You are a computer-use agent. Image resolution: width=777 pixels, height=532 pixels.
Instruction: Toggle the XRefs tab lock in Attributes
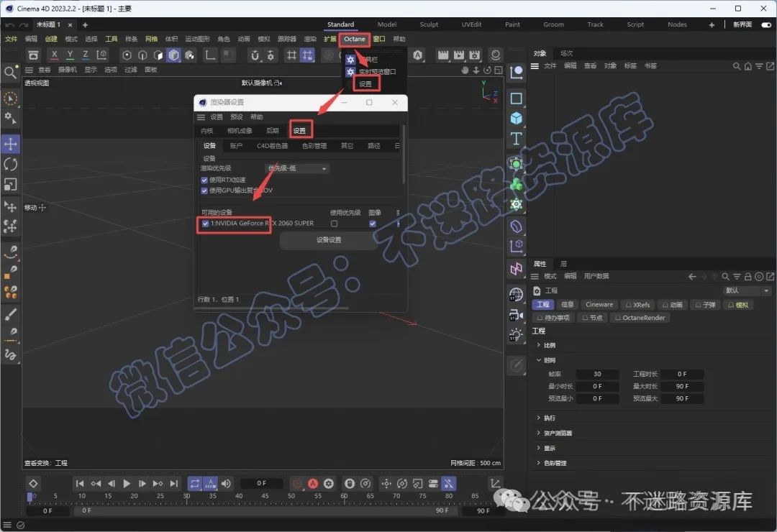[629, 305]
